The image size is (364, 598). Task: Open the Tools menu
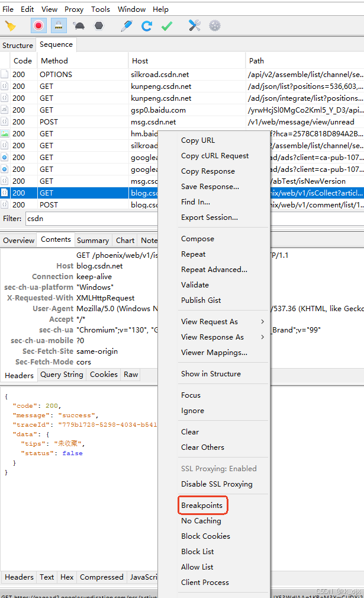click(x=101, y=9)
